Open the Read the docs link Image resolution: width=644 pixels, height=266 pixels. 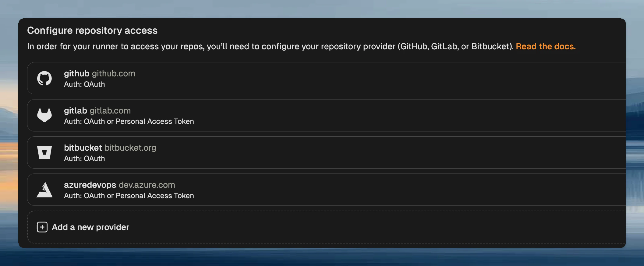(x=546, y=46)
